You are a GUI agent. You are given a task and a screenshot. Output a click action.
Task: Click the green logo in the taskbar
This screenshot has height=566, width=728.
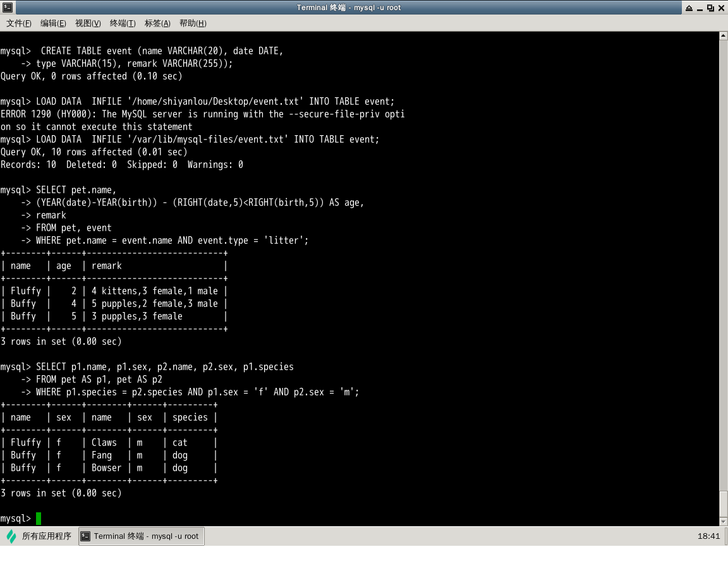point(11,536)
